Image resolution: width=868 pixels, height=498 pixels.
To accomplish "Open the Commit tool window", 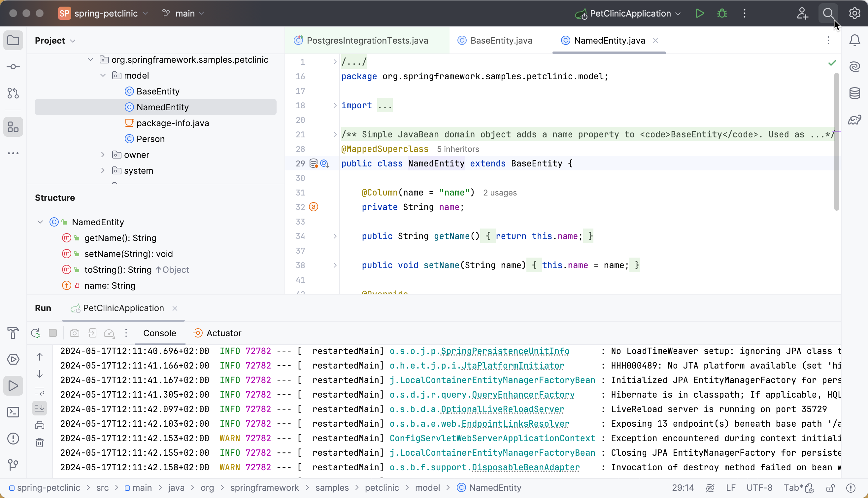I will pyautogui.click(x=13, y=67).
